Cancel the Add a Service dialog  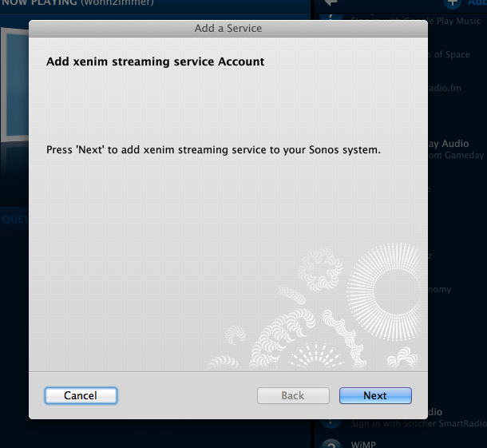(x=81, y=395)
